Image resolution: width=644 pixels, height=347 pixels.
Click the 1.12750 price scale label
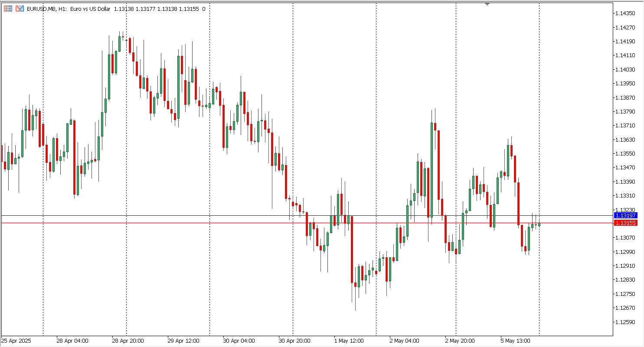626,294
